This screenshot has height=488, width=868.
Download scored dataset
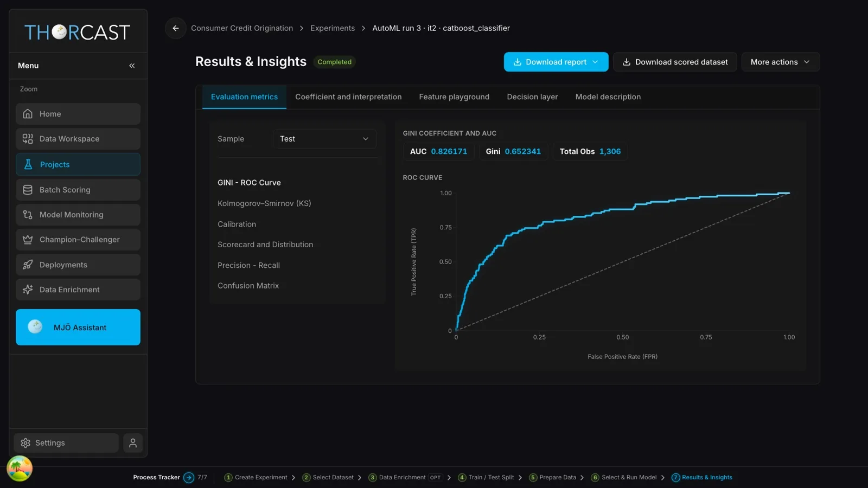point(675,62)
